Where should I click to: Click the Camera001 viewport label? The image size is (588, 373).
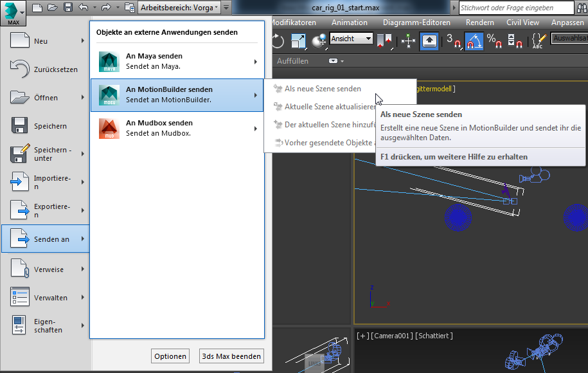[392, 336]
